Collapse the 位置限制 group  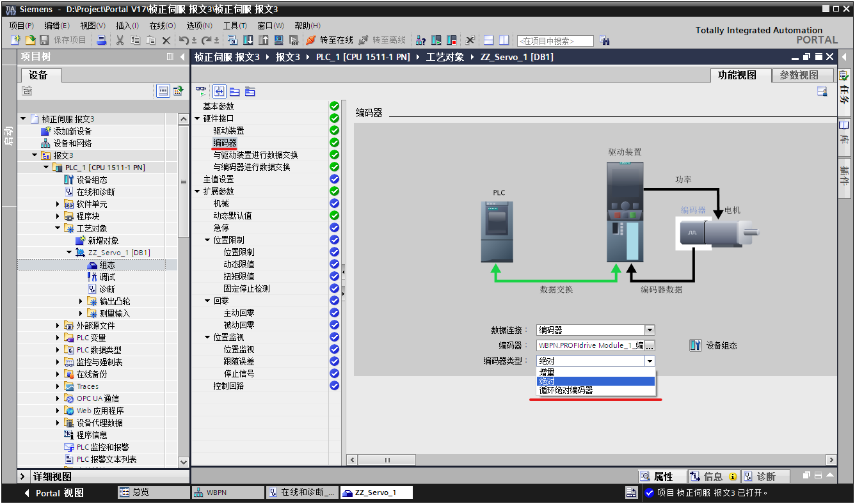[208, 240]
